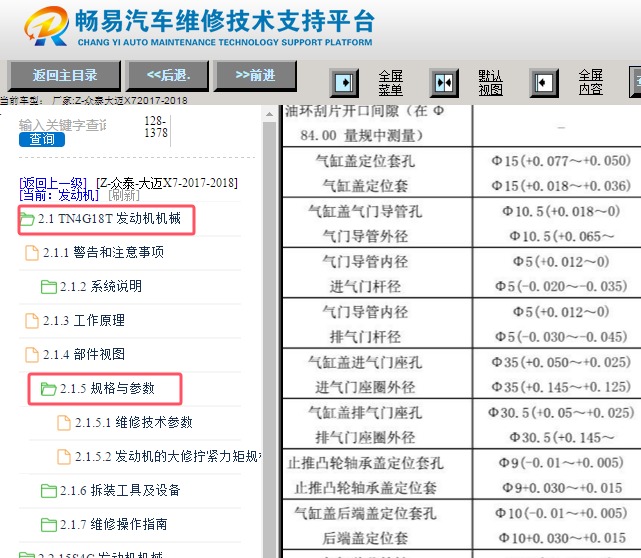Screen dimensions: 641x558
Task: Click page icon beside 2.1.1 警告和注意事项
Action: (x=32, y=253)
